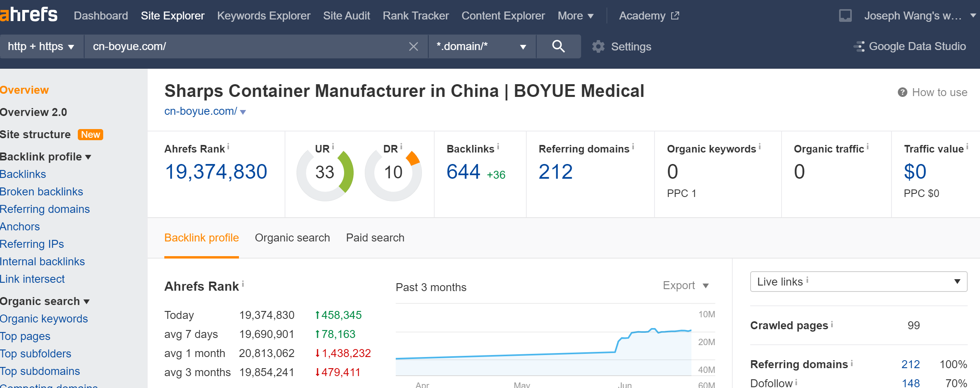The width and height of the screenshot is (980, 388).
Task: Click info icon beside Dofollow
Action: (x=796, y=382)
